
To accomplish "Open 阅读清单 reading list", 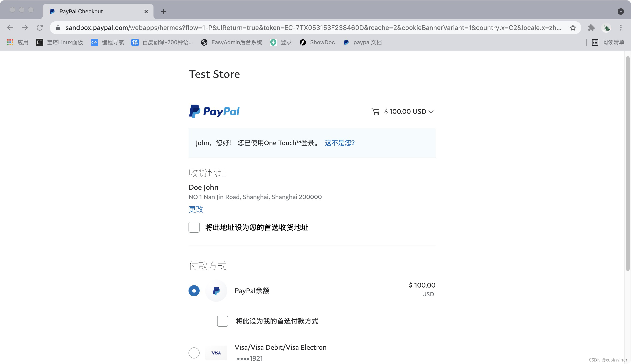I will coord(608,42).
